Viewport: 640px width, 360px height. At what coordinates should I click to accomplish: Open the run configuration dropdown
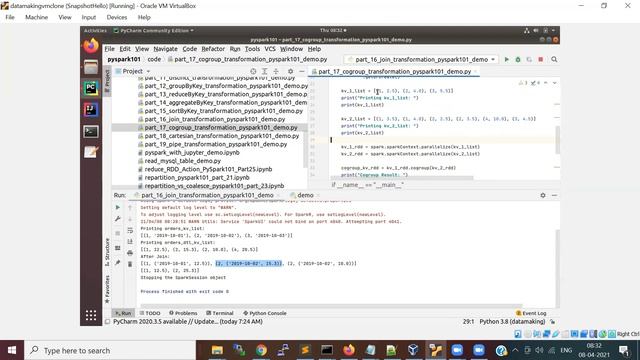click(x=420, y=59)
